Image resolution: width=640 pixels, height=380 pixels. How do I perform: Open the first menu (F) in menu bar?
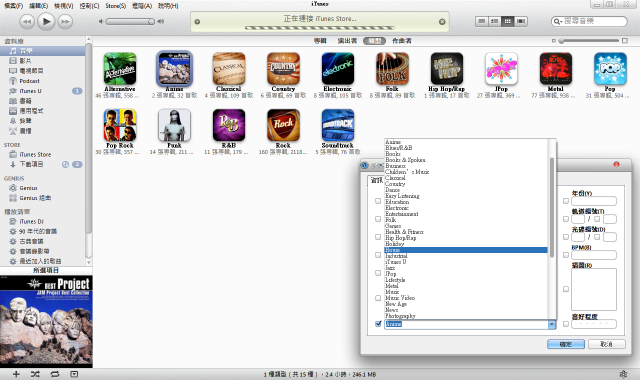click(13, 6)
